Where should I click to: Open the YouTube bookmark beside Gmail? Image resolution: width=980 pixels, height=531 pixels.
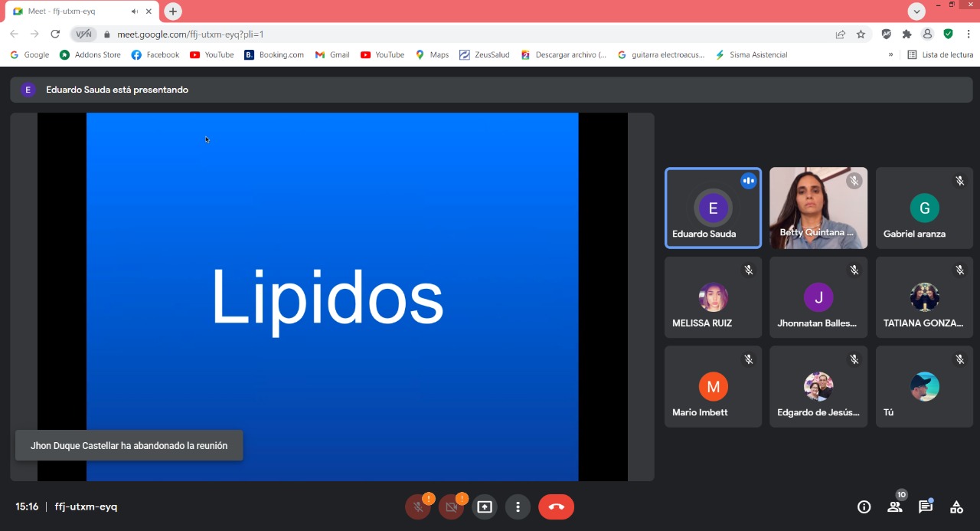click(x=383, y=55)
